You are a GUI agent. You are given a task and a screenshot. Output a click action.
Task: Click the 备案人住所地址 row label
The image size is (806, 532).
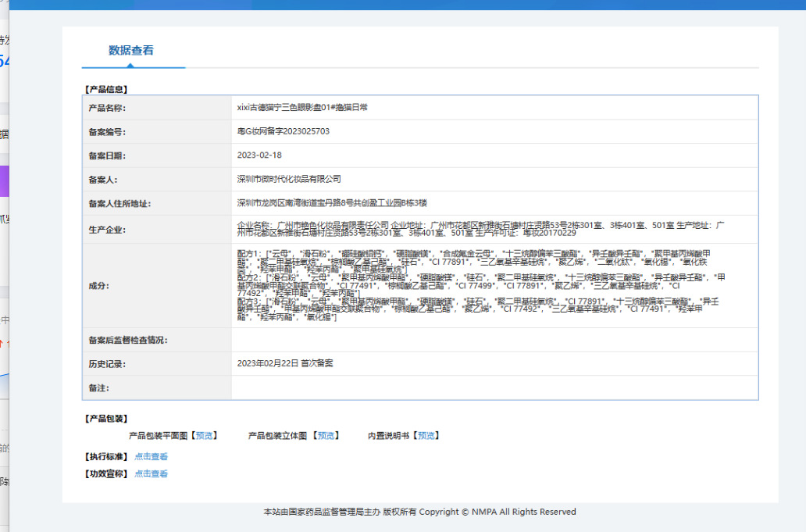click(x=119, y=203)
